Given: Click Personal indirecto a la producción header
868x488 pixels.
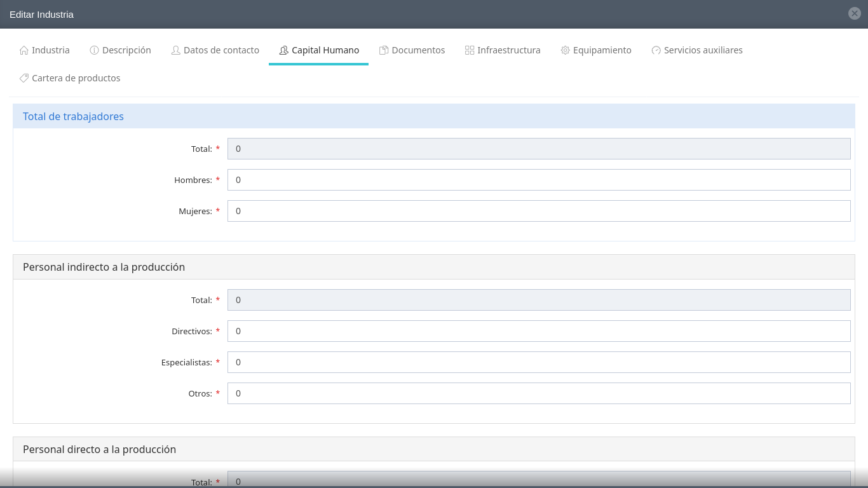Looking at the screenshot, I should pos(104,267).
